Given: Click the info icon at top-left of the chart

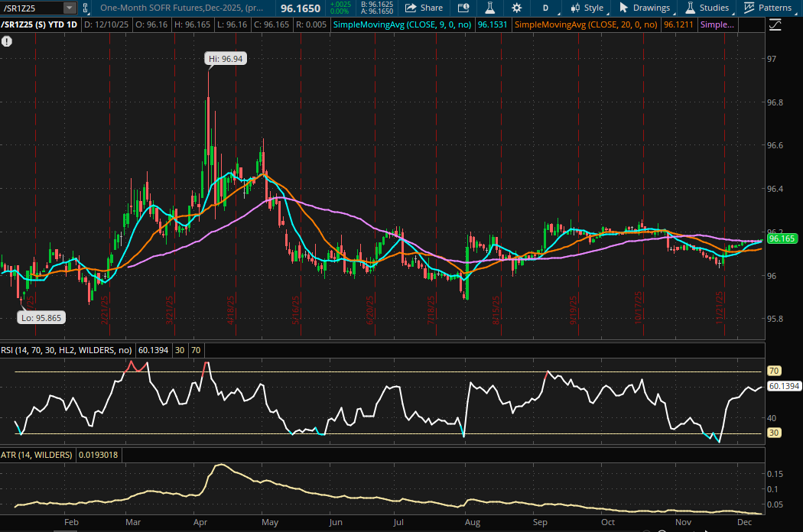Looking at the screenshot, I should tap(8, 41).
